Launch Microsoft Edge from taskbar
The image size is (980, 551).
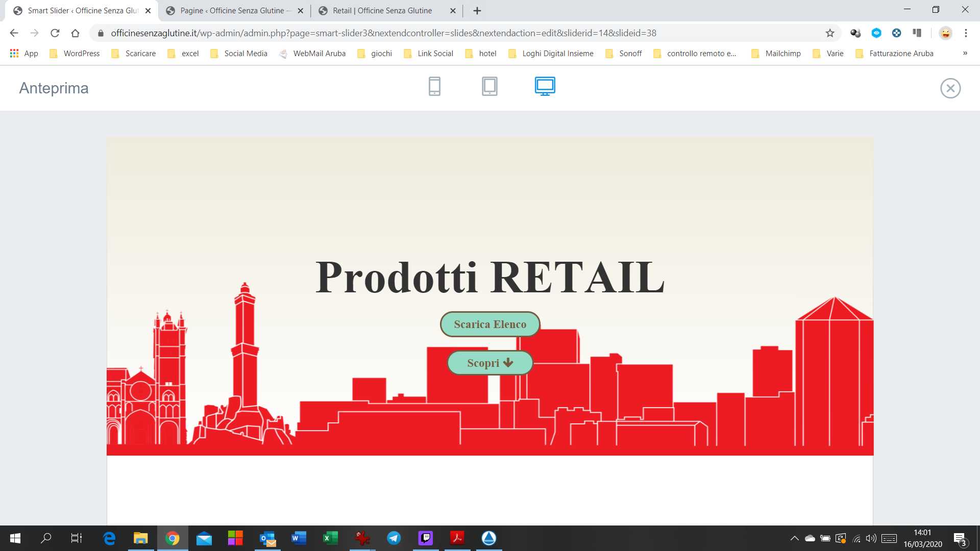(109, 538)
